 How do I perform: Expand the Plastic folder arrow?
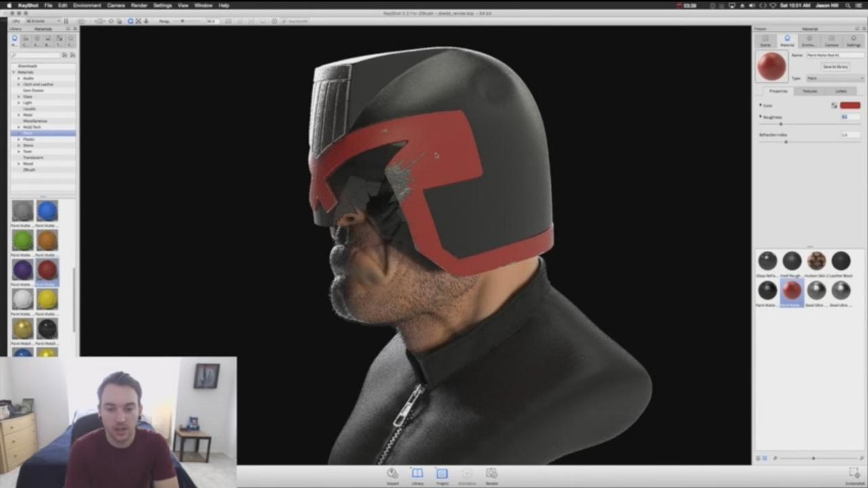click(19, 140)
